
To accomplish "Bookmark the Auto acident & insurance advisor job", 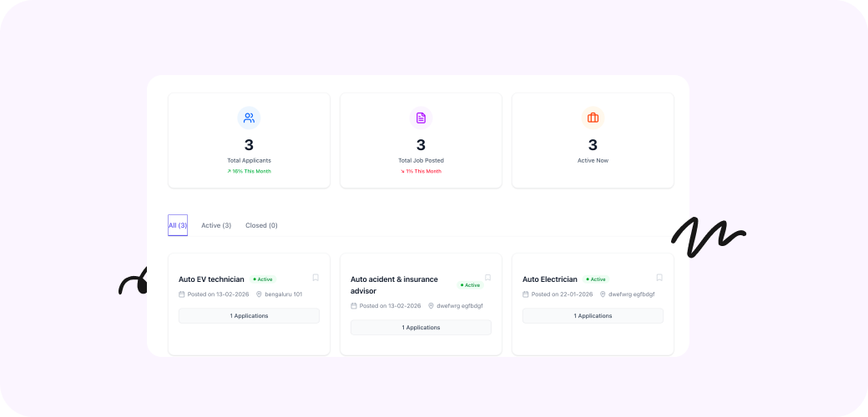I will pyautogui.click(x=487, y=278).
